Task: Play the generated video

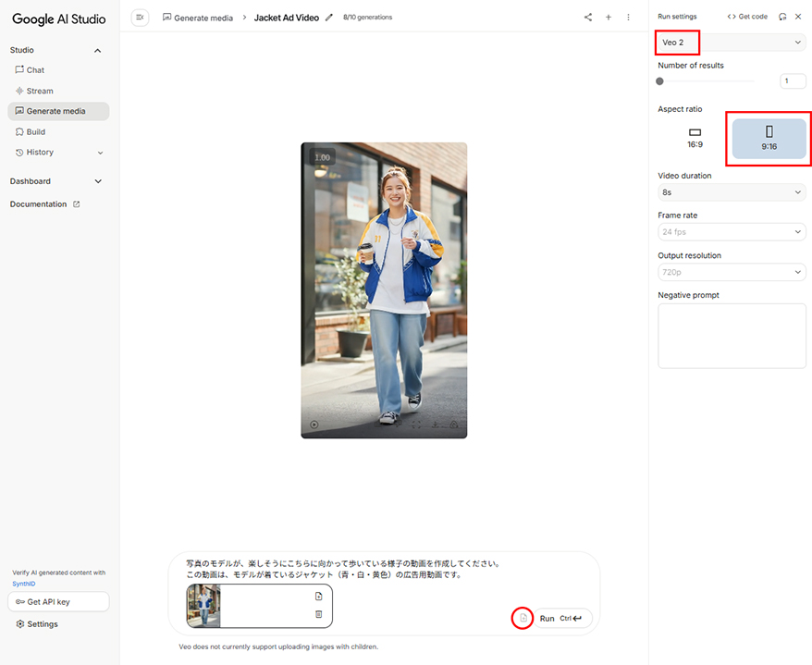Action: pyautogui.click(x=314, y=425)
